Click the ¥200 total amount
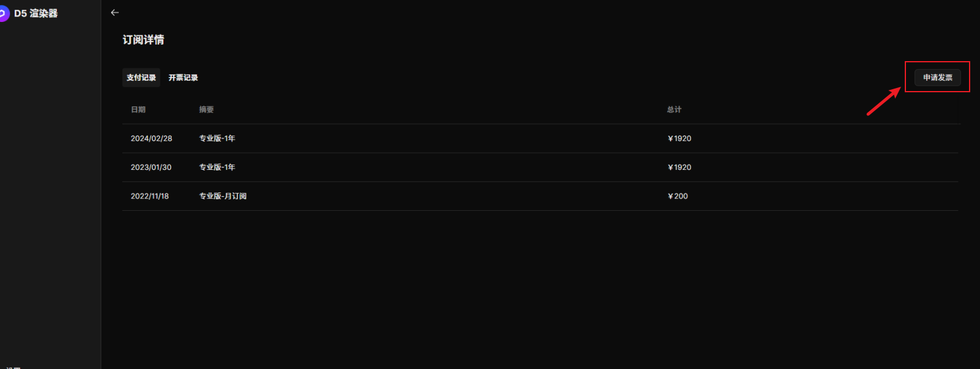 [678, 196]
